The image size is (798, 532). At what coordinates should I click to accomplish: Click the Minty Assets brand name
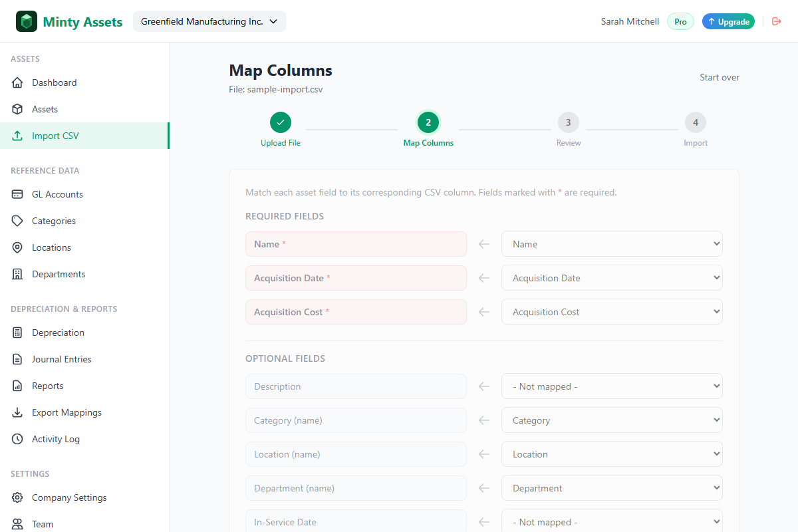pos(82,22)
